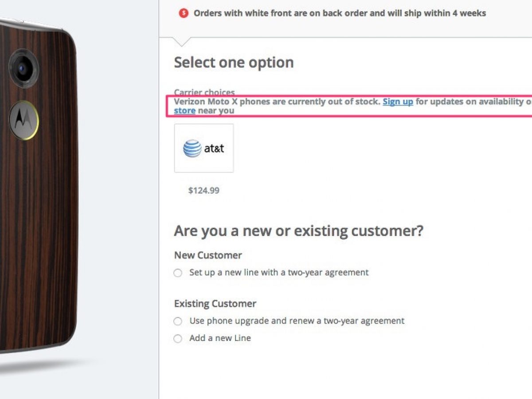
Task: Click the camera lens on the phone back
Action: point(23,69)
